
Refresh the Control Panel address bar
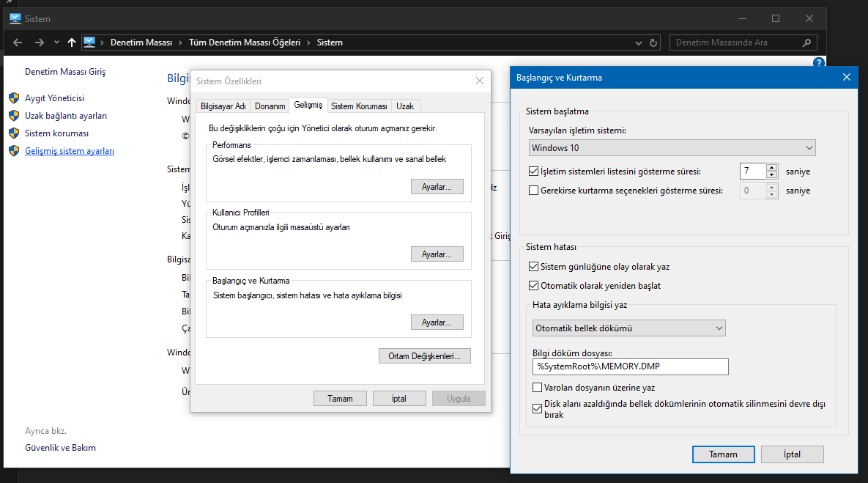(x=653, y=43)
